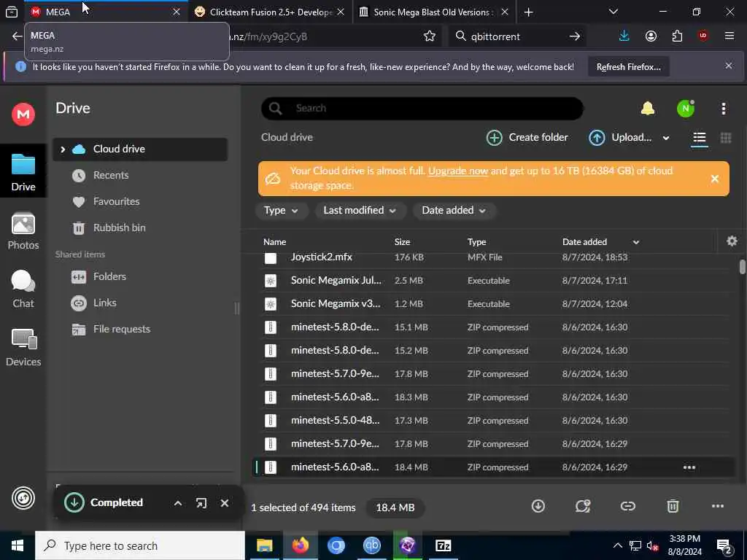Click inside the MEGA Search field
747x560 pixels.
pyautogui.click(x=422, y=108)
